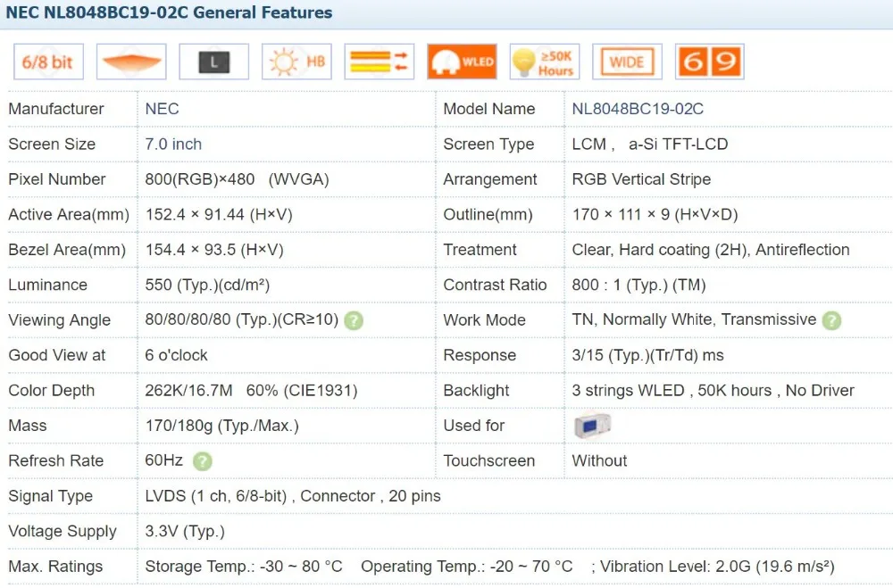Image resolution: width=893 pixels, height=588 pixels.
Task: Select the '154.4 × 93.5 (H×V)' bezel area value
Action: 214,250
